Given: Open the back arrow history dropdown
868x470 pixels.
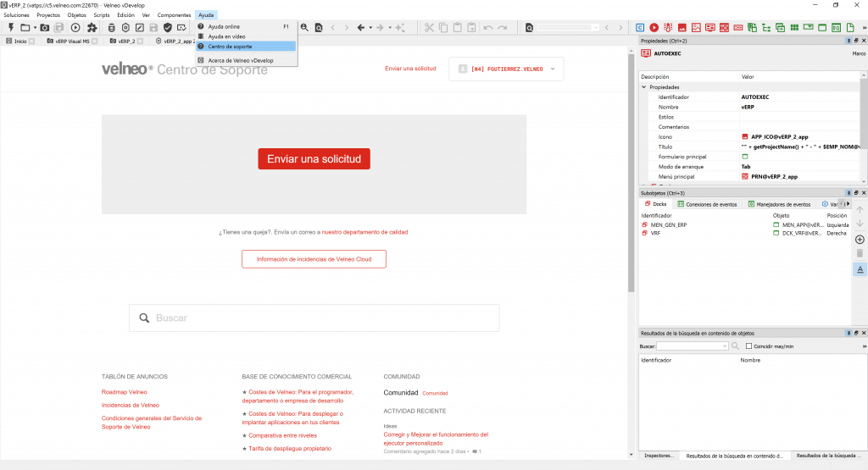Looking at the screenshot, I should 370,28.
